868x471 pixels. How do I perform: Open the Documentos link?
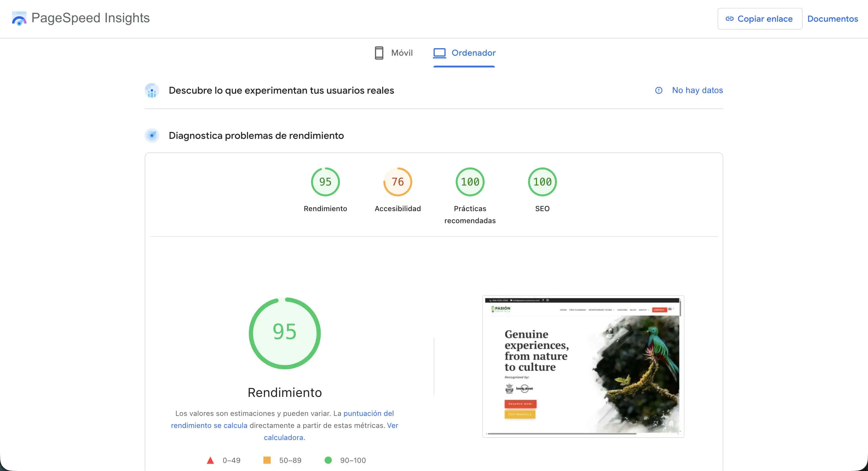tap(833, 19)
